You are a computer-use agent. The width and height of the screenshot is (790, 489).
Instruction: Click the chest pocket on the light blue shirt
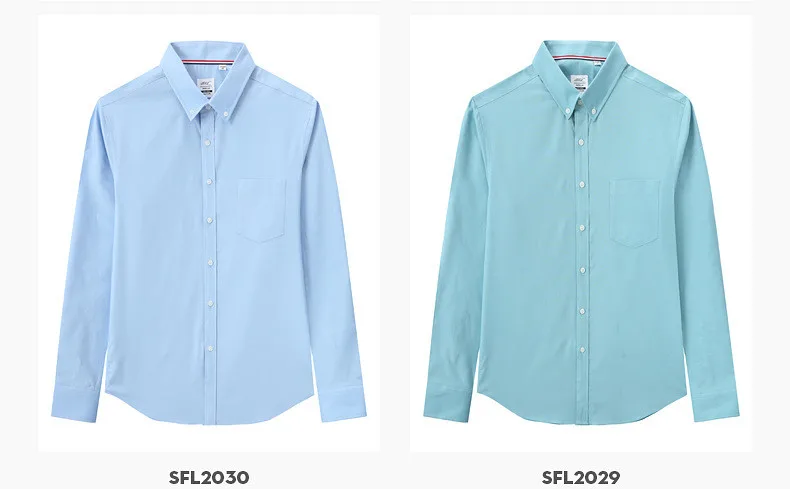pos(261,210)
